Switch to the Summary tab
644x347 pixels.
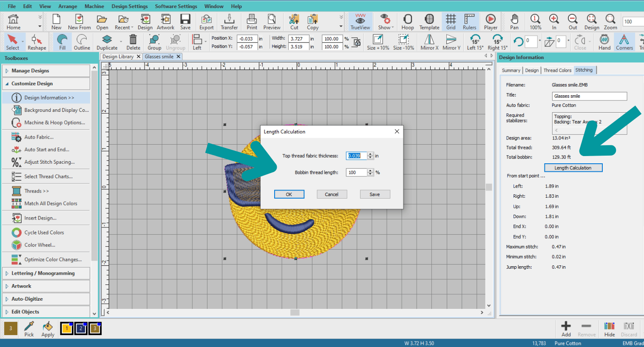point(511,70)
